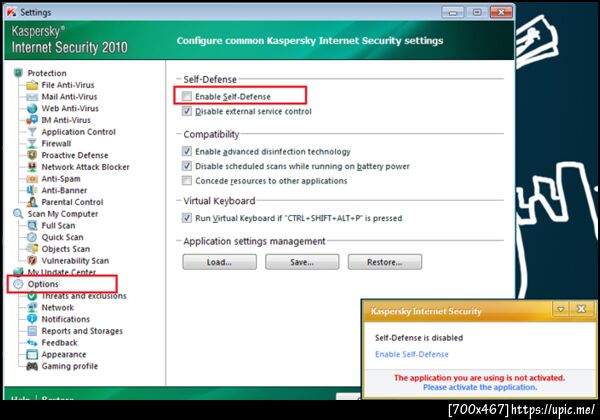Click the Mail Anti-Virus envelope icon

tap(32, 97)
